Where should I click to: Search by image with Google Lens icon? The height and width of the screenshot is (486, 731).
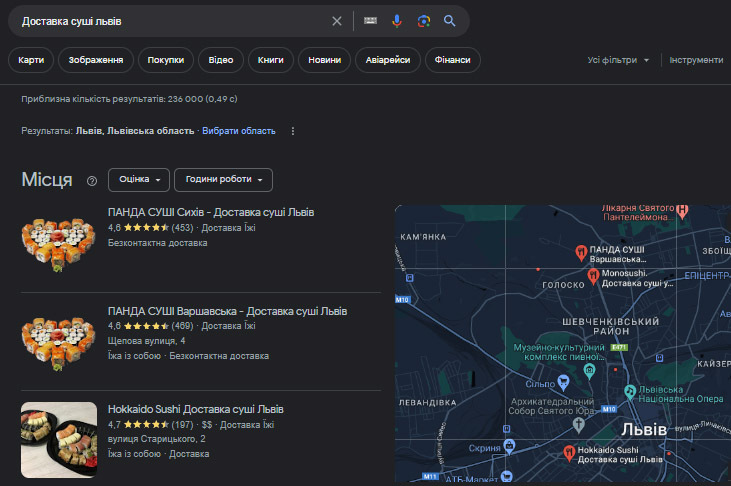(424, 21)
